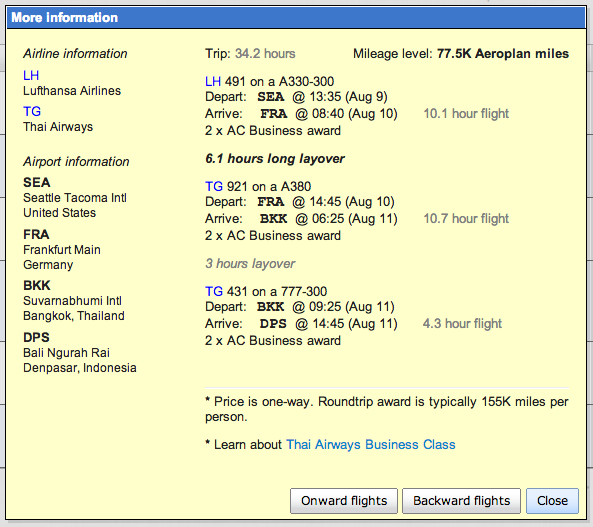Click 'Germany' under Frankfurt Main

pyautogui.click(x=48, y=265)
